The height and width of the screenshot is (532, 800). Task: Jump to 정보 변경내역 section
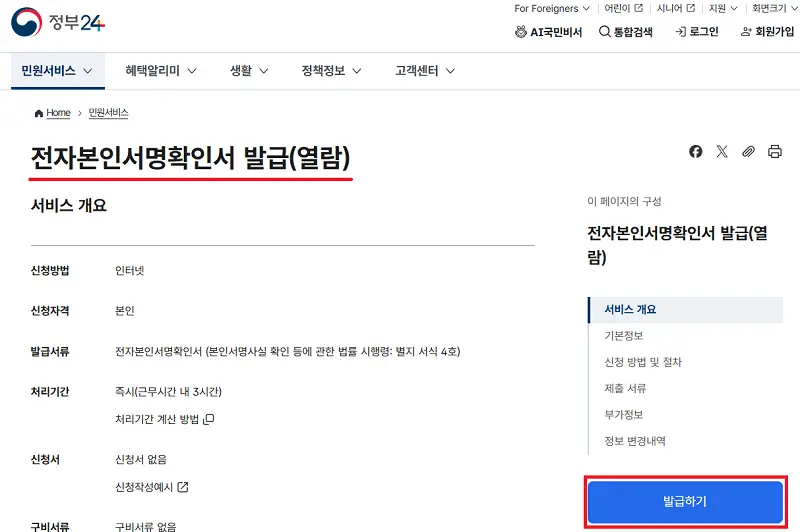click(x=635, y=441)
